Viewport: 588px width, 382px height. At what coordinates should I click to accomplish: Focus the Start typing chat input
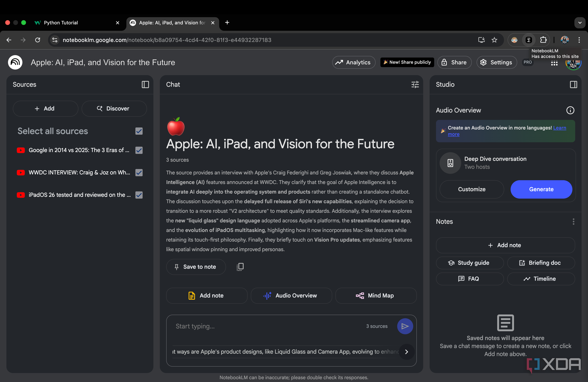pyautogui.click(x=267, y=326)
